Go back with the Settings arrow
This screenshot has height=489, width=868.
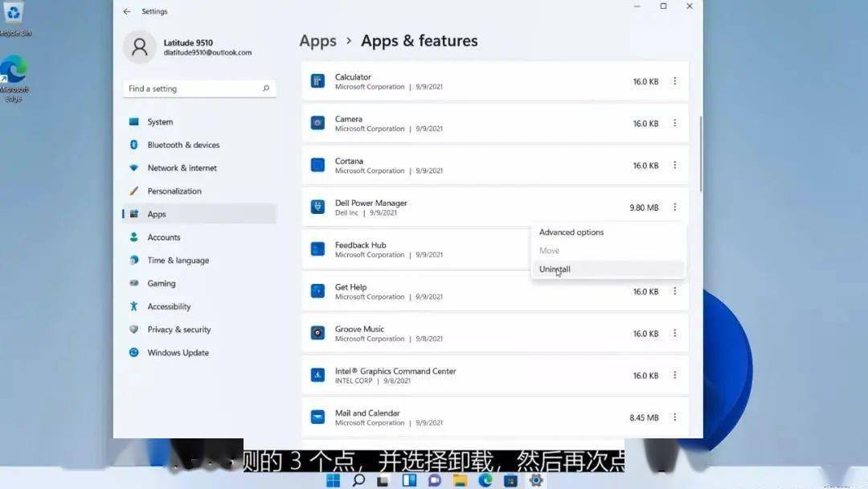click(x=127, y=11)
